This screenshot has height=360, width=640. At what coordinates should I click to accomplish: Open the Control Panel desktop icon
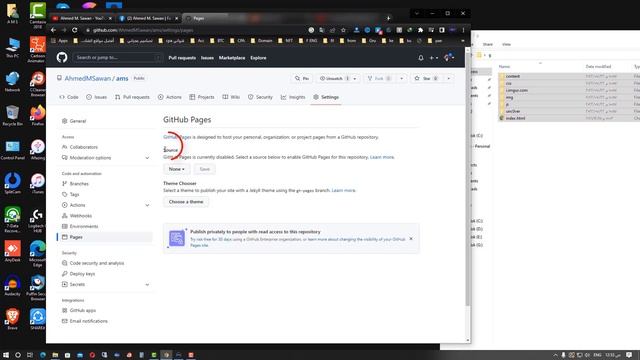pos(12,149)
